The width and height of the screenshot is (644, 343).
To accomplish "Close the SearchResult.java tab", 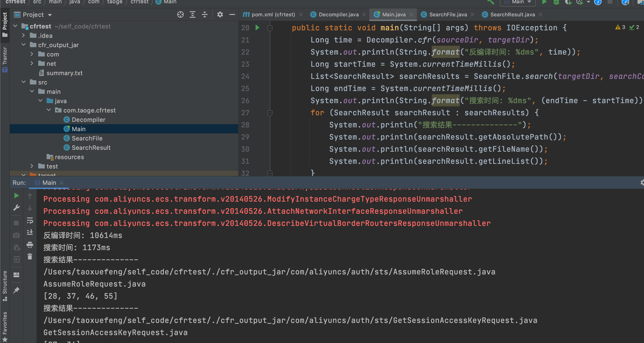I will 540,14.
